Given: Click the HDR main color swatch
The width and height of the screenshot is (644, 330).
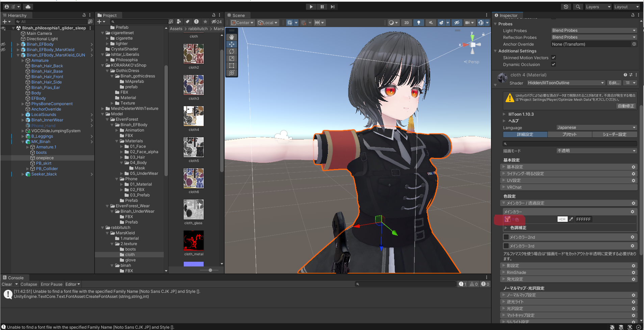Looking at the screenshot, I should pos(562,219).
